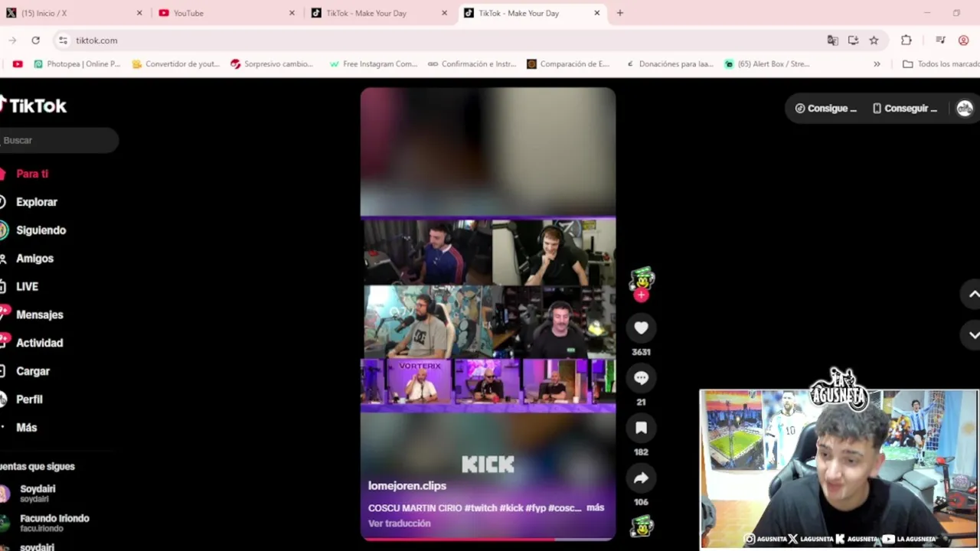Reload the page in browser toolbar

pyautogui.click(x=35, y=41)
